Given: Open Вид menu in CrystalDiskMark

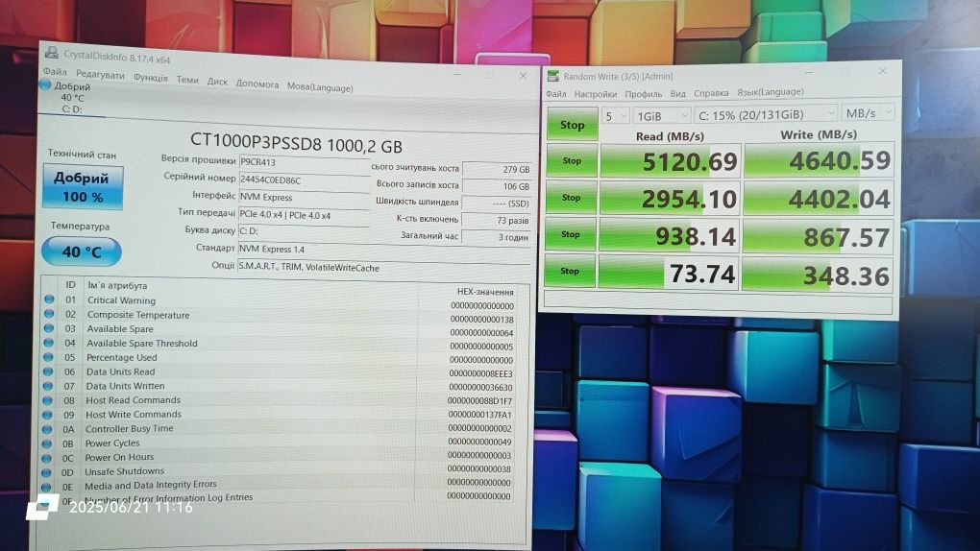Looking at the screenshot, I should (x=678, y=93).
